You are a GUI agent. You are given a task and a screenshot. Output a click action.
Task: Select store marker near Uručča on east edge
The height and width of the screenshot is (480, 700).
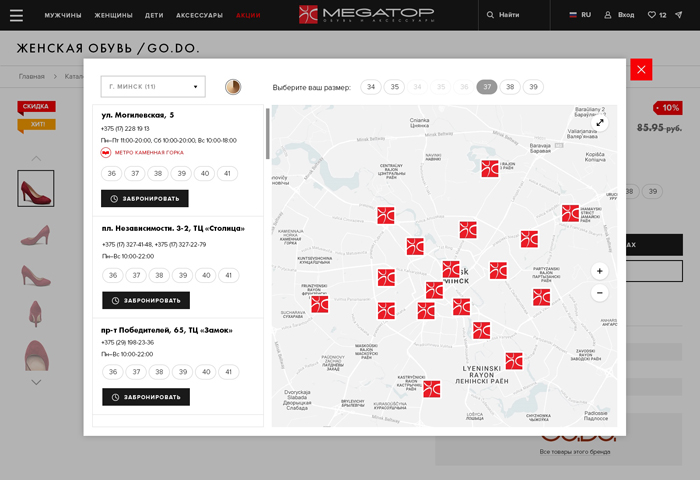570,213
